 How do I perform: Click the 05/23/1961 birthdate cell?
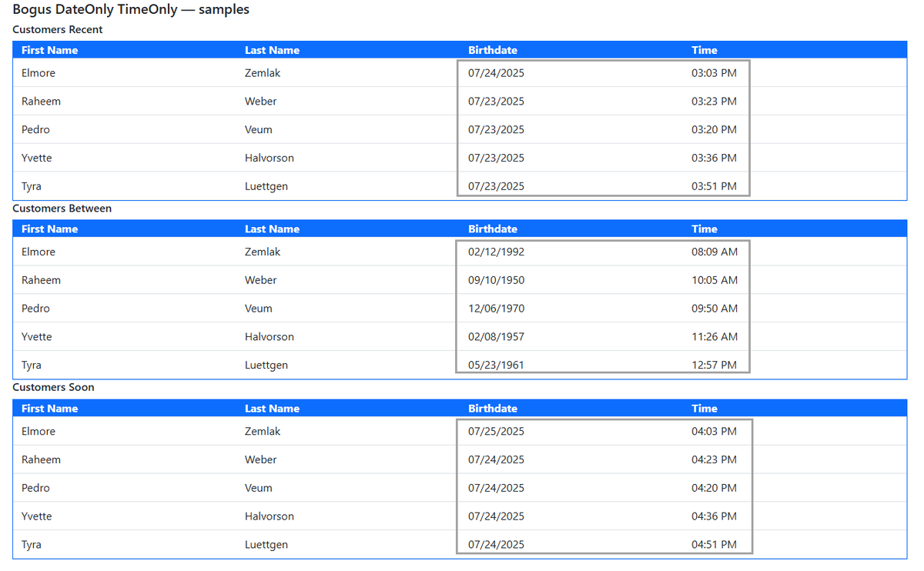(496, 365)
